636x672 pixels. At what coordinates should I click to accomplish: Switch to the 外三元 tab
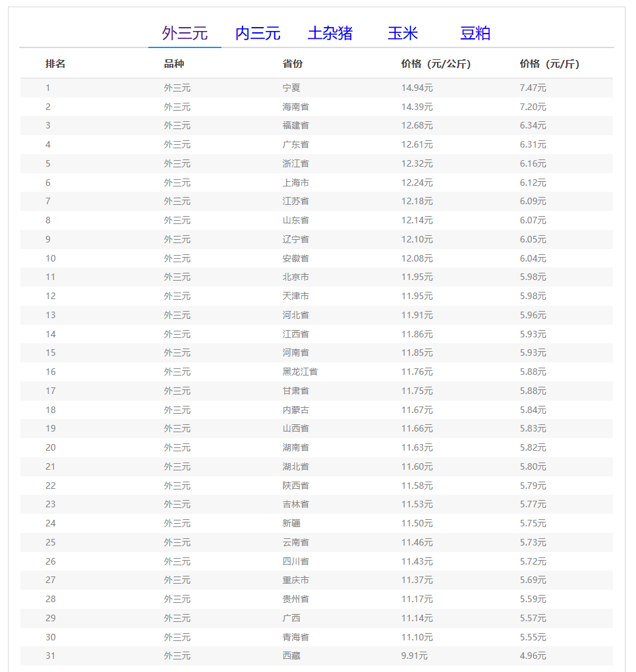185,34
